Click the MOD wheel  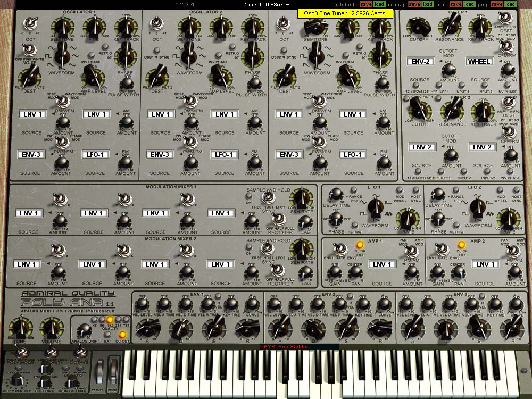click(114, 371)
